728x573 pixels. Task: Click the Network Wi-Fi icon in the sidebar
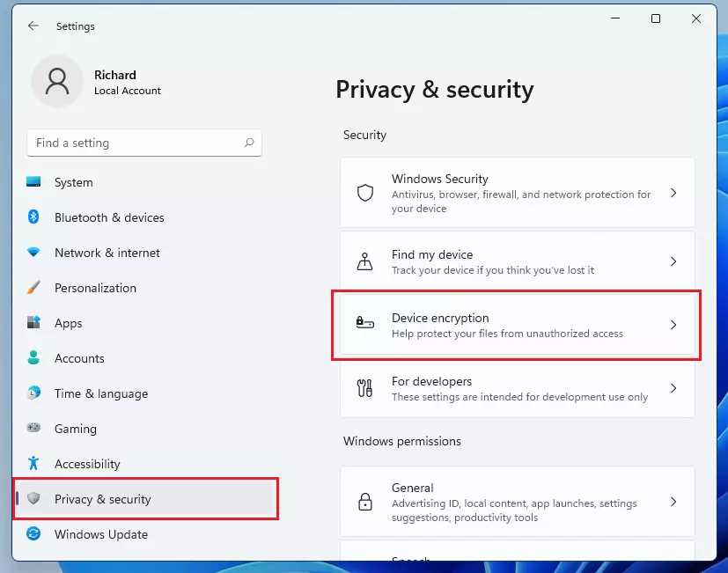(x=33, y=252)
